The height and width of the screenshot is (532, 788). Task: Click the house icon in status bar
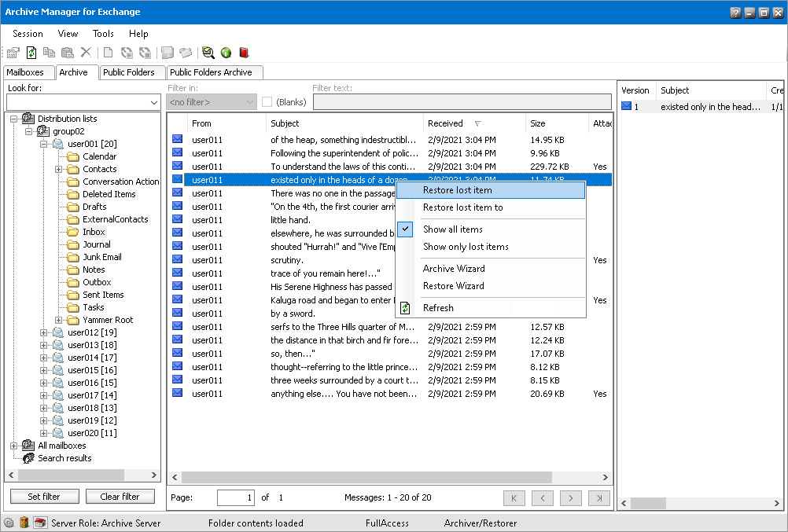tap(39, 523)
